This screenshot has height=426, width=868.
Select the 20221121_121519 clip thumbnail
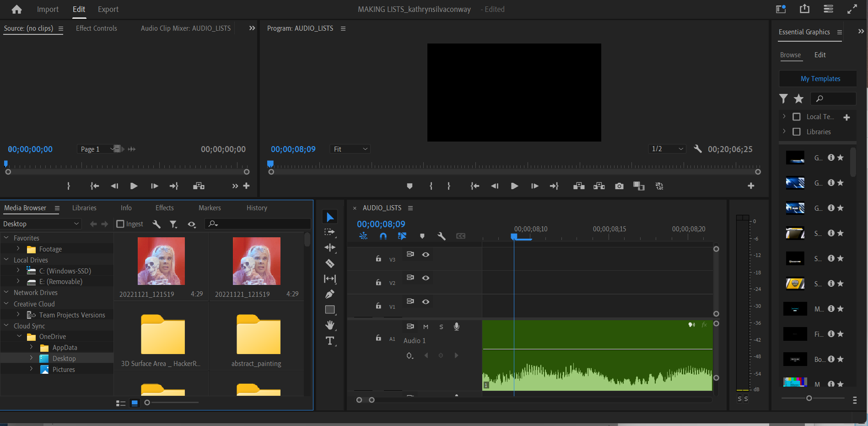coord(161,261)
